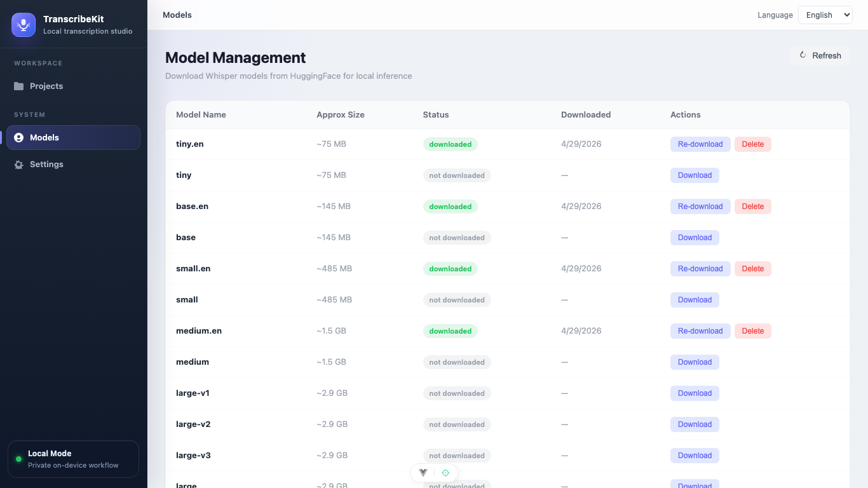The height and width of the screenshot is (488, 868).
Task: Click the 4/29/2026 date for medium.en
Action: coord(581,331)
